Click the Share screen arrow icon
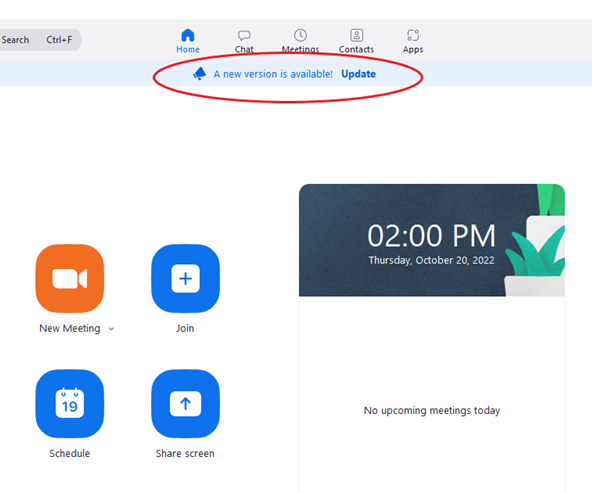The image size is (592, 493). (185, 404)
